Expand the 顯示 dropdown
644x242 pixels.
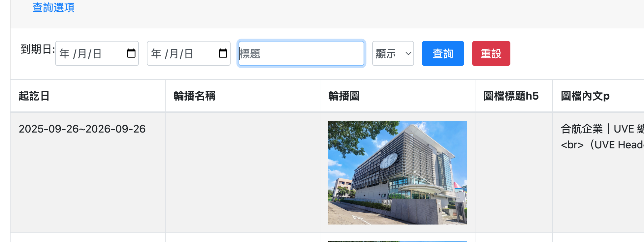tap(393, 53)
